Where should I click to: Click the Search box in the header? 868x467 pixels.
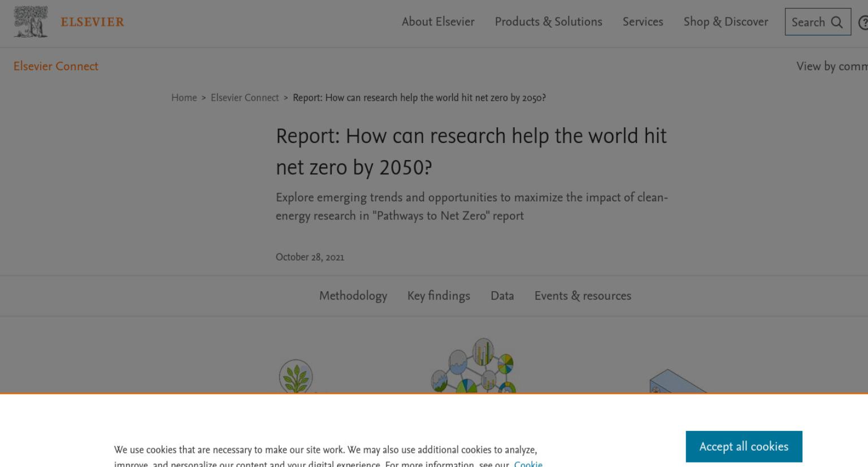pyautogui.click(x=818, y=22)
